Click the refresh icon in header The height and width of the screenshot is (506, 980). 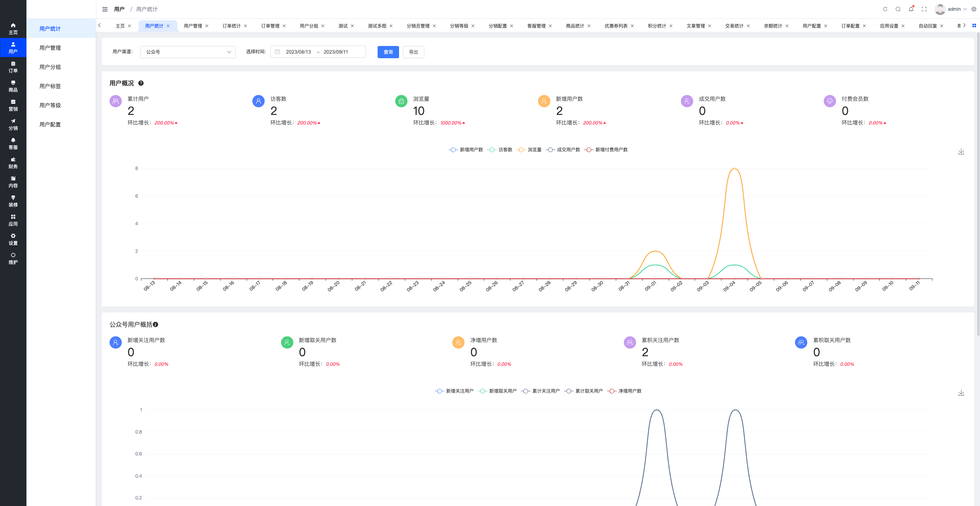[885, 9]
